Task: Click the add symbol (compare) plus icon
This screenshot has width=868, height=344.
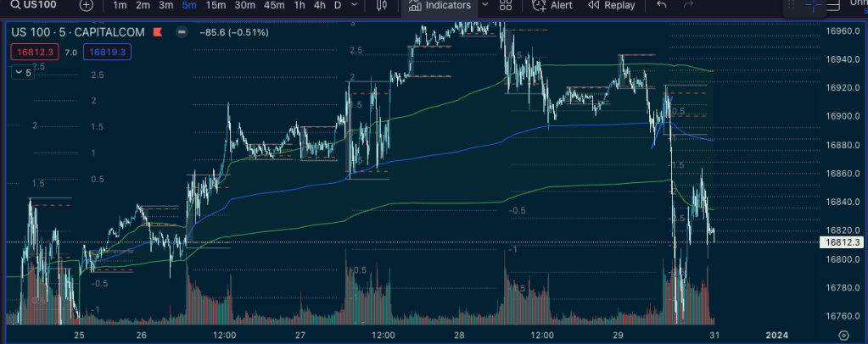Action: point(87,5)
